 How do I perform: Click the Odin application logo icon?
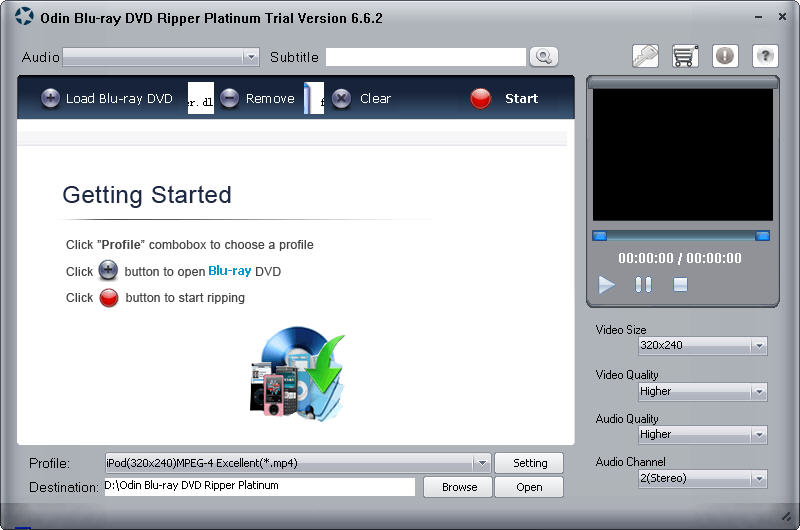point(24,17)
